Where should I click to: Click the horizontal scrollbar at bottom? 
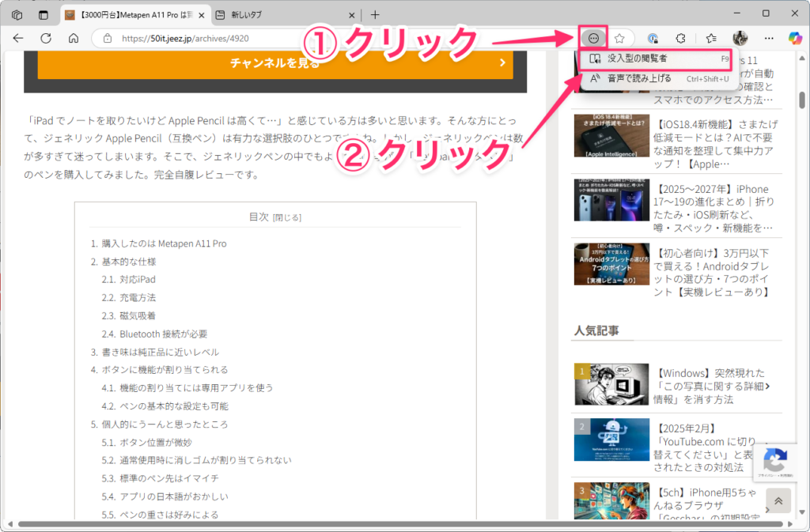(x=401, y=524)
